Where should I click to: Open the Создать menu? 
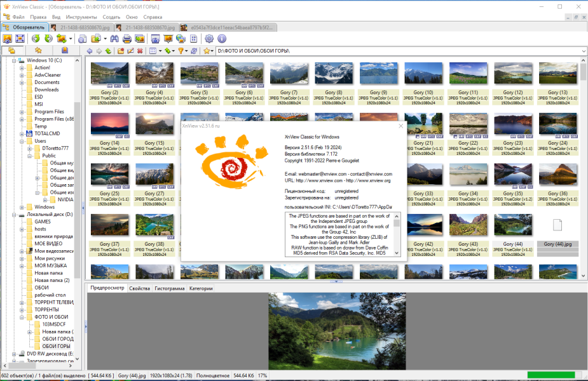pyautogui.click(x=111, y=17)
